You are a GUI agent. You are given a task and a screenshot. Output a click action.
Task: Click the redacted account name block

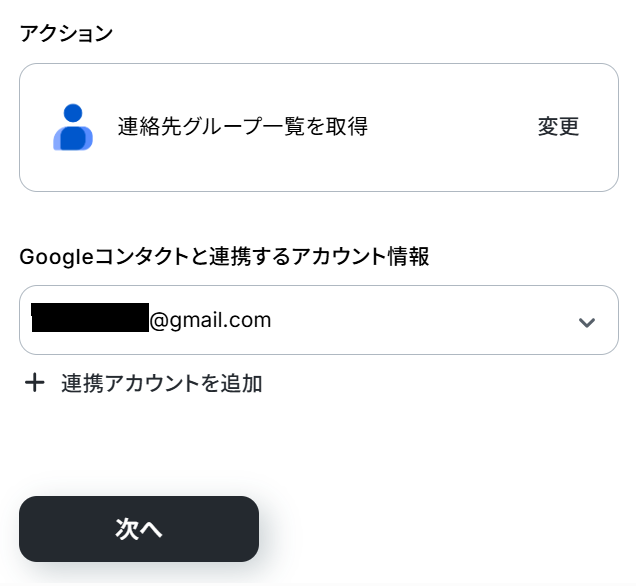pos(90,318)
